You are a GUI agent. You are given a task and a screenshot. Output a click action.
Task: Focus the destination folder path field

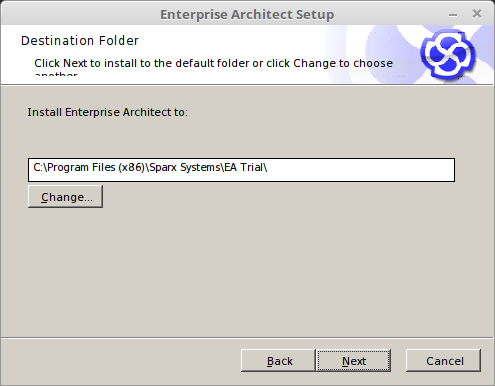241,170
